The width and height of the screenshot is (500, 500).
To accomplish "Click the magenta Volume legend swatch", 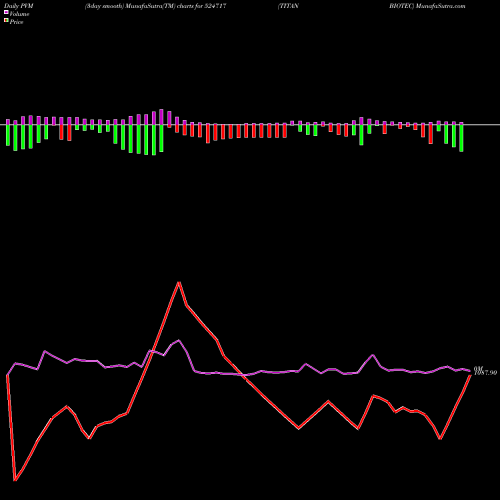I will tap(6, 12).
